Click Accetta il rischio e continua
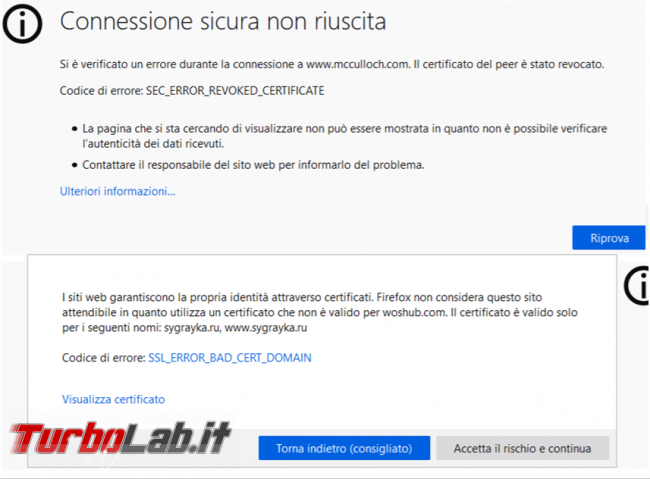 click(522, 448)
